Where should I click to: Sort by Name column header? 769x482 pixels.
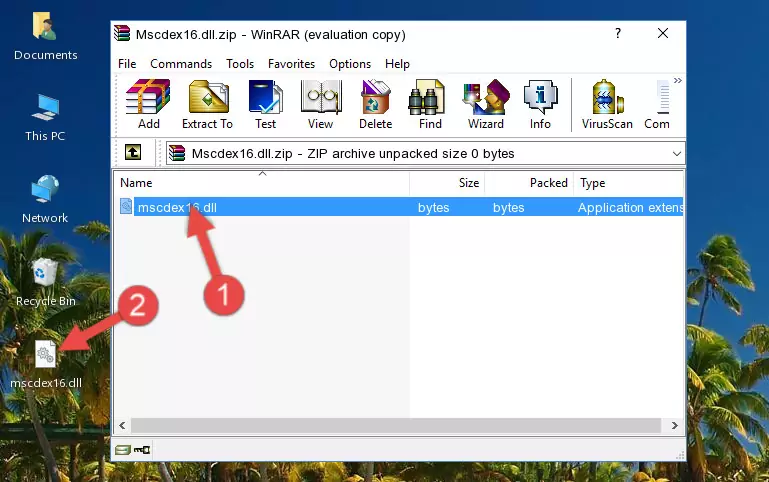(x=262, y=182)
